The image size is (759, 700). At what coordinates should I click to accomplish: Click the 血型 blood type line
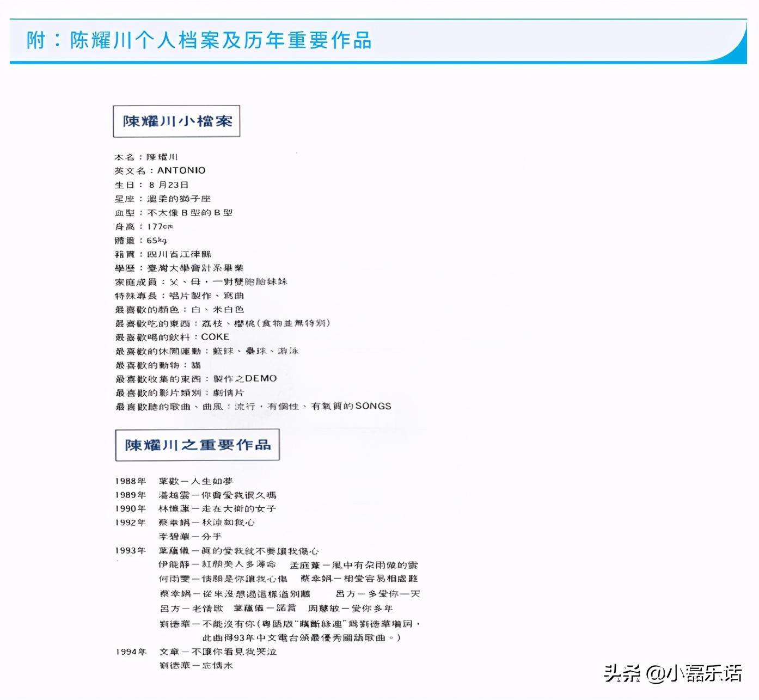(x=173, y=213)
